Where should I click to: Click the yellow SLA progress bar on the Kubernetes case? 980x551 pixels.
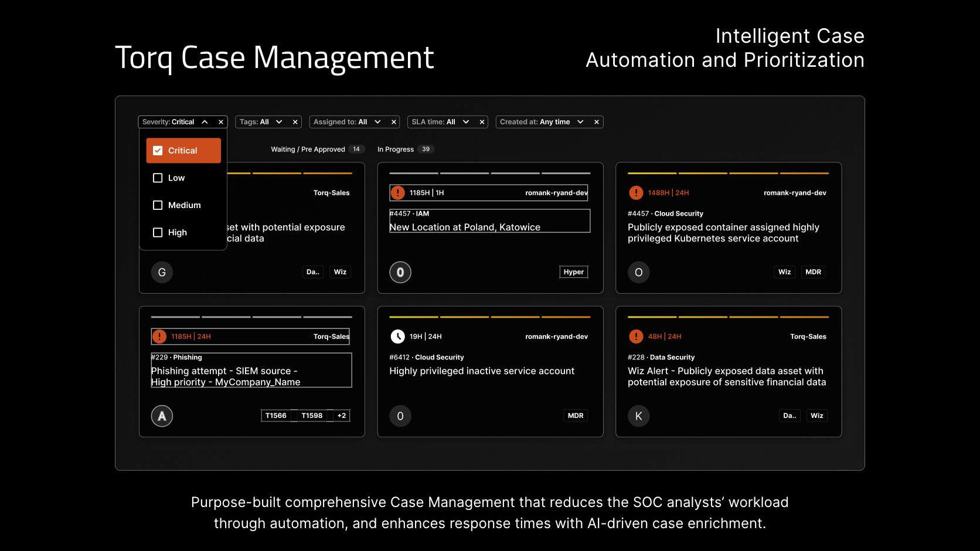[x=727, y=173]
